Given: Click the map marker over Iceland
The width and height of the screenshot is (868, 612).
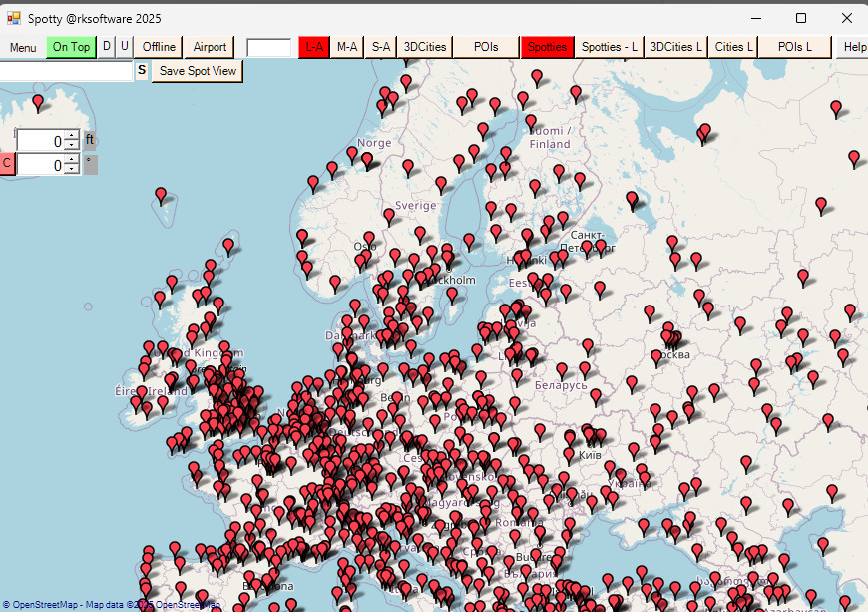Looking at the screenshot, I should coord(38,101).
